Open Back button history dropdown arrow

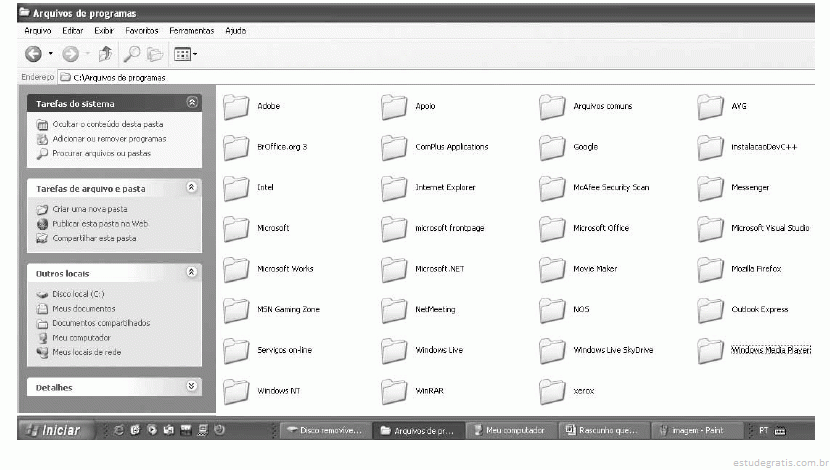pos(51,54)
